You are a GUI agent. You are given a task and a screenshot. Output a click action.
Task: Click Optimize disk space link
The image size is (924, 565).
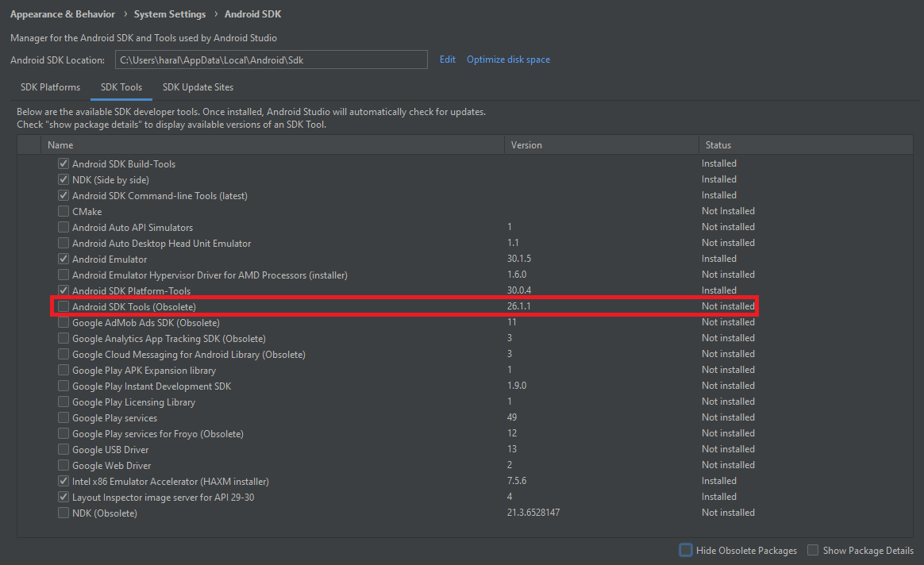coord(508,60)
